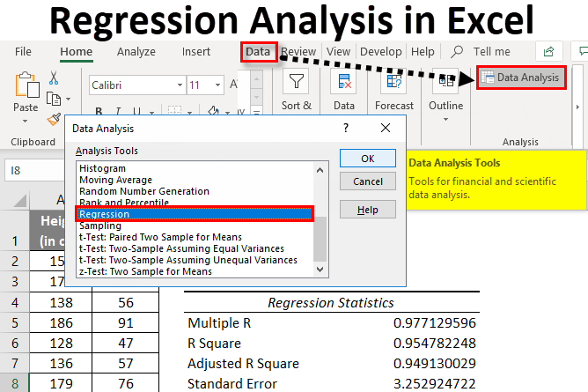Open the Insert ribbon tab
This screenshot has height=392, width=588.
click(x=196, y=52)
